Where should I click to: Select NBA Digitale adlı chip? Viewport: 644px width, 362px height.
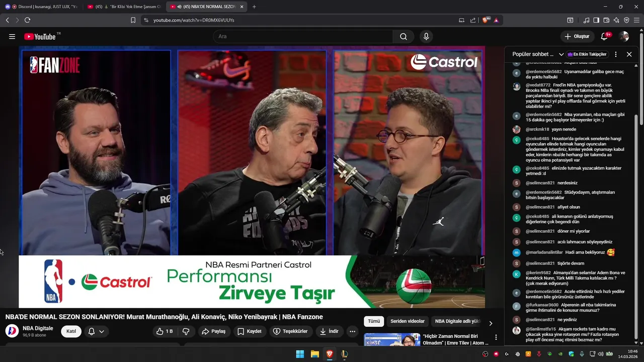click(x=457, y=321)
